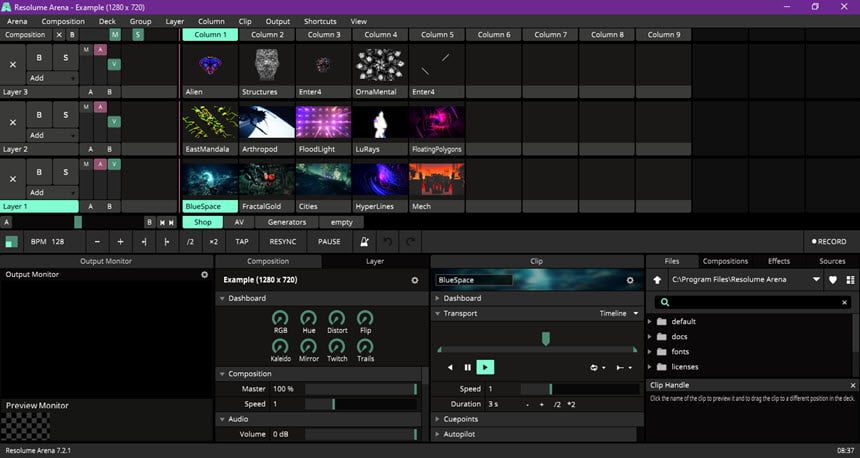Click the PAUSE button
860x458 pixels.
pyautogui.click(x=329, y=241)
